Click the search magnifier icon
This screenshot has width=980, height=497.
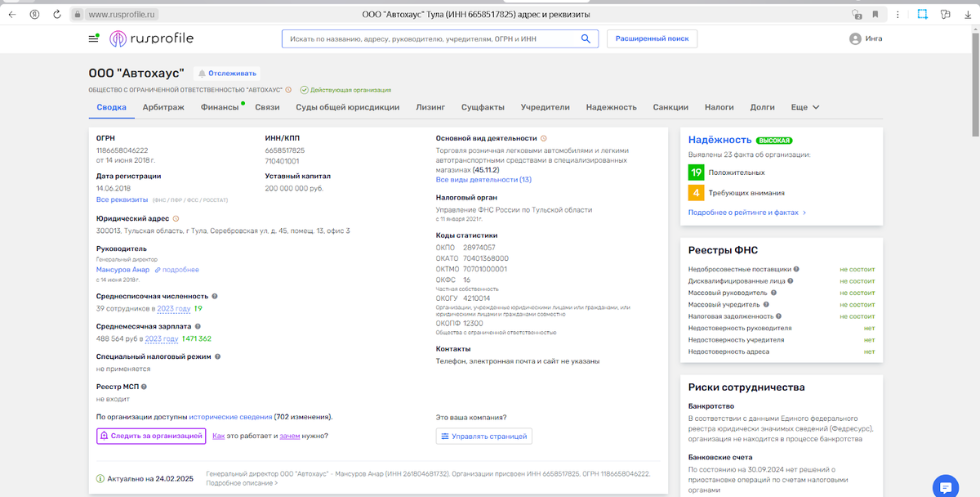click(x=586, y=38)
